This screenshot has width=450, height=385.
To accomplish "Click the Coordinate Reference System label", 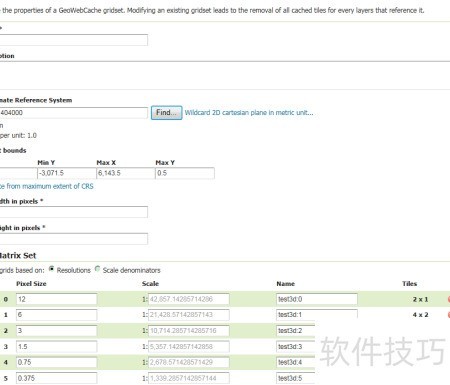I will [x=36, y=100].
